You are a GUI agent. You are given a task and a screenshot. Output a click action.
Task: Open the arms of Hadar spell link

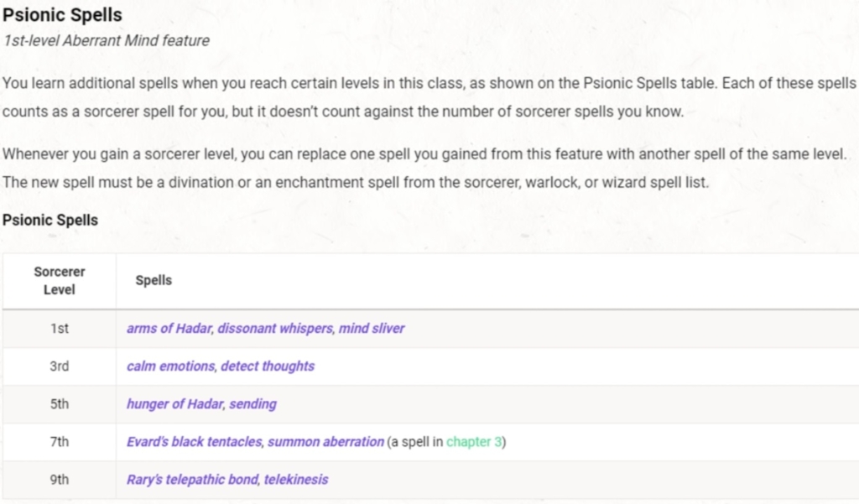[x=169, y=328]
